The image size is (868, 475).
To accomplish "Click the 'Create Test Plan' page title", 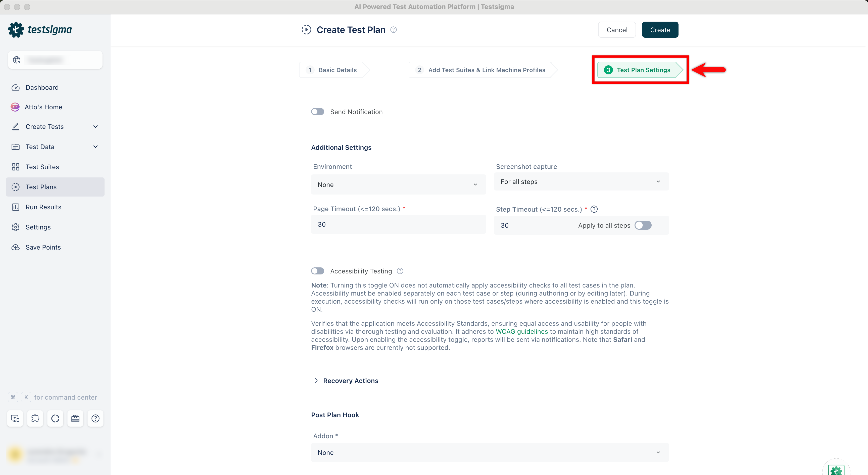I will click(x=351, y=30).
